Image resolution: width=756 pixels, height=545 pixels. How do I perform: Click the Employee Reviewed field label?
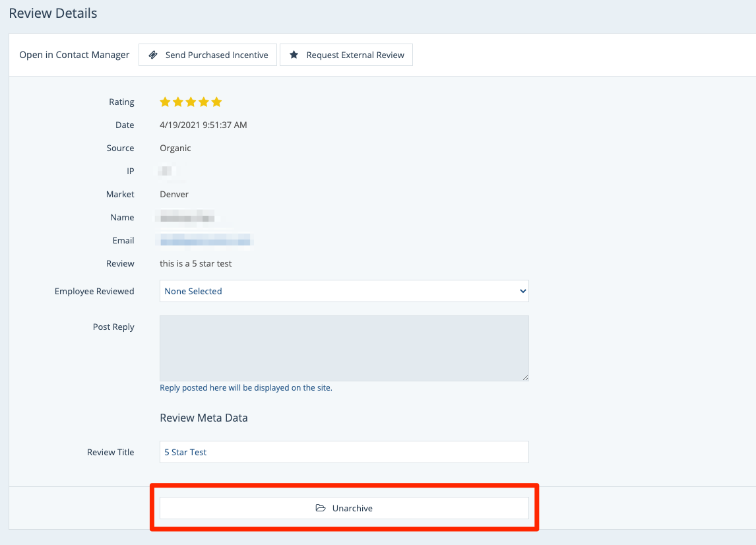pyautogui.click(x=94, y=291)
